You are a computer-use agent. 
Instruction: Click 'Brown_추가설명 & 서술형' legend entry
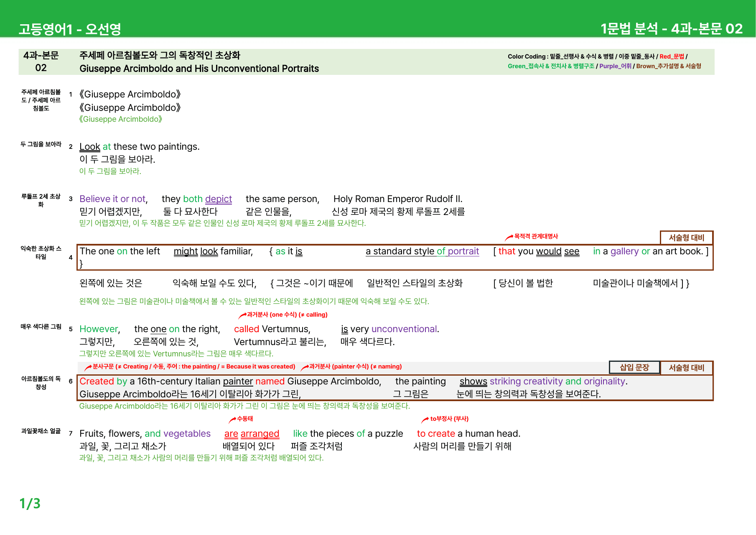coord(669,66)
